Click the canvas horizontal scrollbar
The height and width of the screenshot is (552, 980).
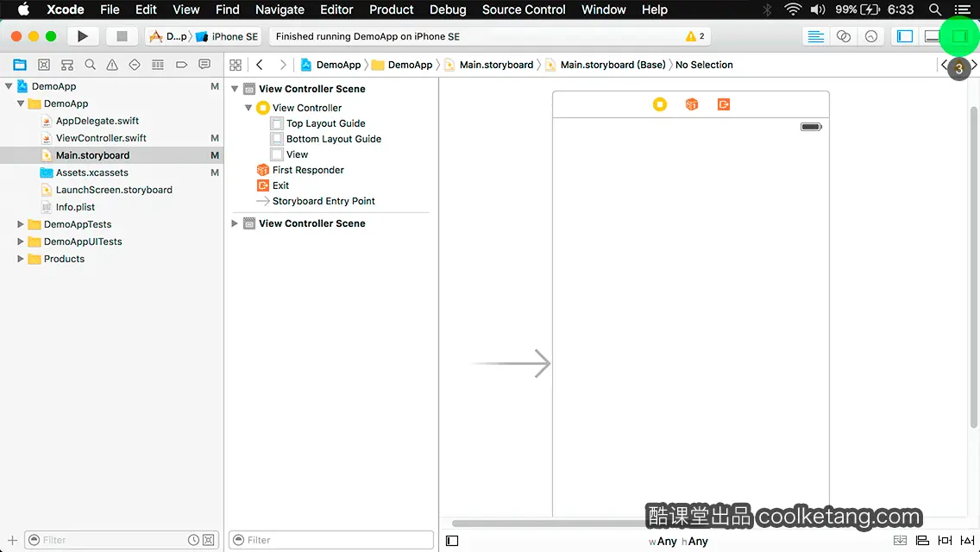click(550, 524)
